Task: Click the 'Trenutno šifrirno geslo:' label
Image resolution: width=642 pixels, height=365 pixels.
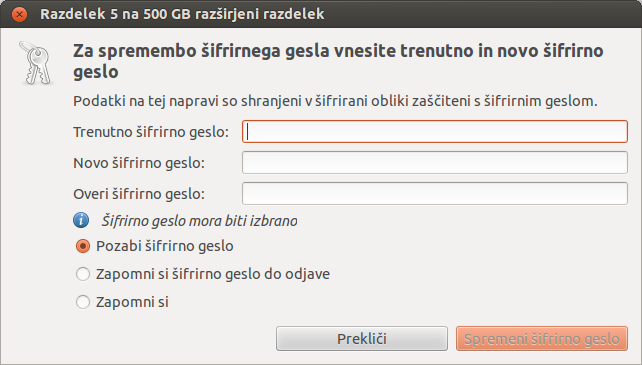Action: click(151, 132)
